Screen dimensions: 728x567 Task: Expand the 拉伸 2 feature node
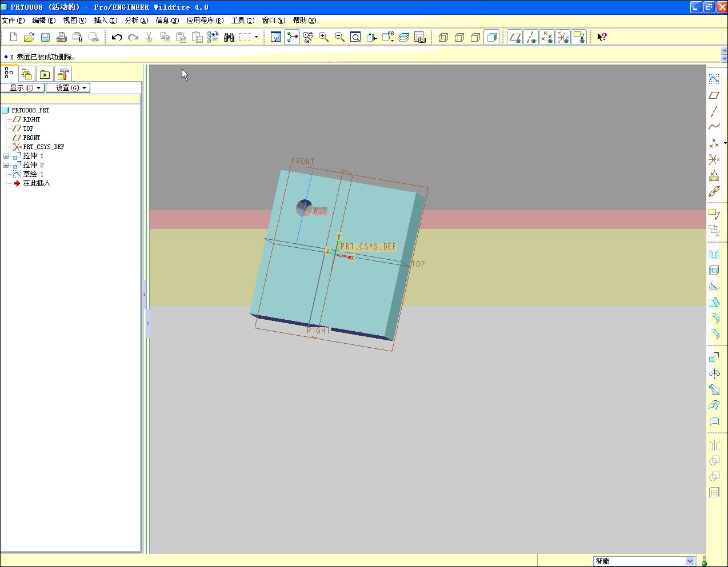coord(6,165)
